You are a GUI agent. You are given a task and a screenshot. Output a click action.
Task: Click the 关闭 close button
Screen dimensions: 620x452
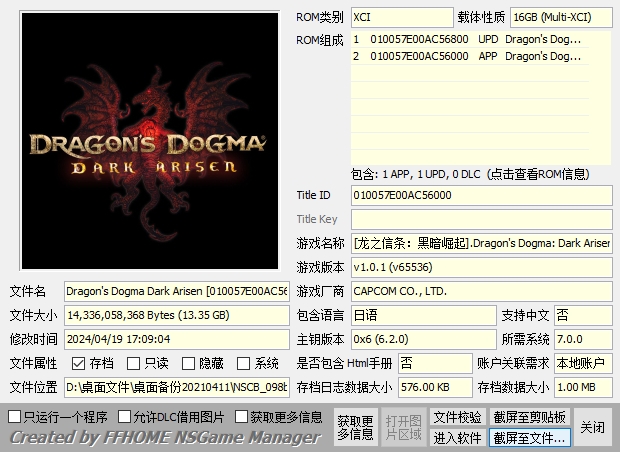[592, 427]
